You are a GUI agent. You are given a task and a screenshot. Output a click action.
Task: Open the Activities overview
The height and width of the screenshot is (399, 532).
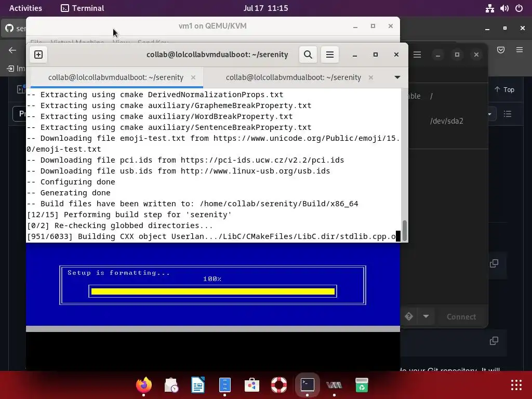click(25, 8)
